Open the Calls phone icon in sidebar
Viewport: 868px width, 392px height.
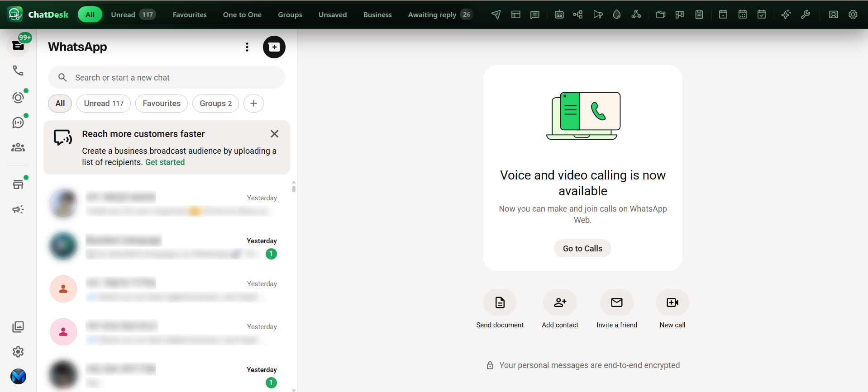(x=18, y=71)
